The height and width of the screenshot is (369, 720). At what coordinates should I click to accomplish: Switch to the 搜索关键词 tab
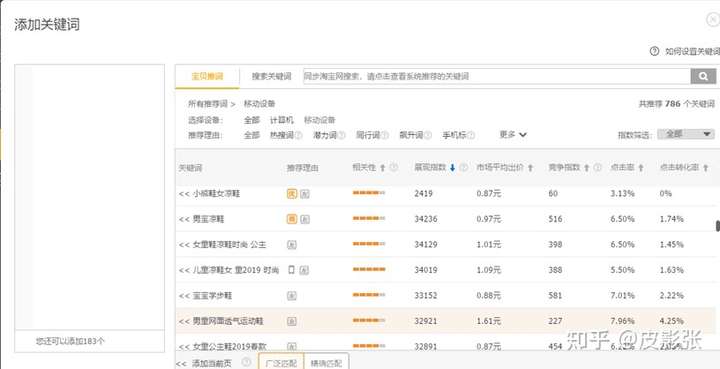pyautogui.click(x=271, y=77)
